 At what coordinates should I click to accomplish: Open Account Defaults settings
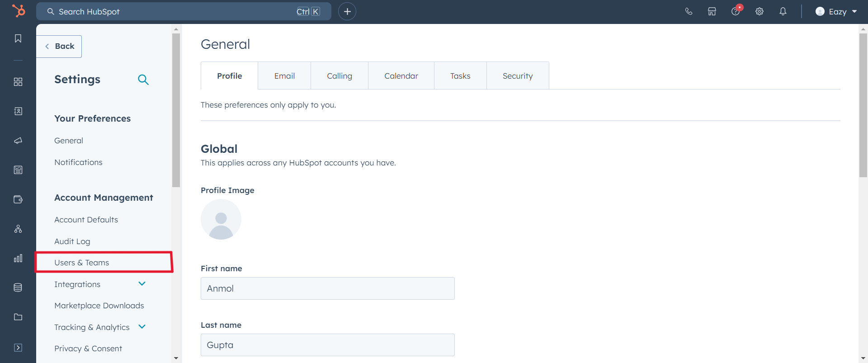coord(86,220)
